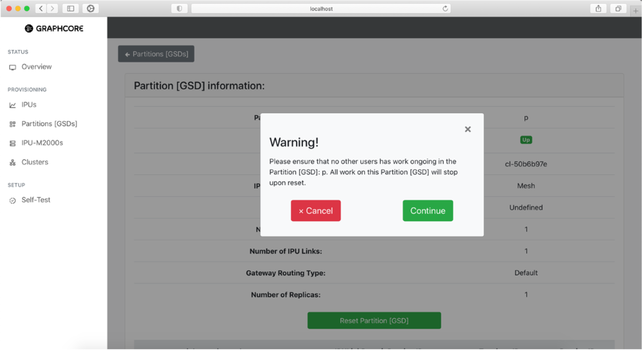Screen dimensions: 644x351
Task: Reload the page with refresh icon
Action: 445,9
